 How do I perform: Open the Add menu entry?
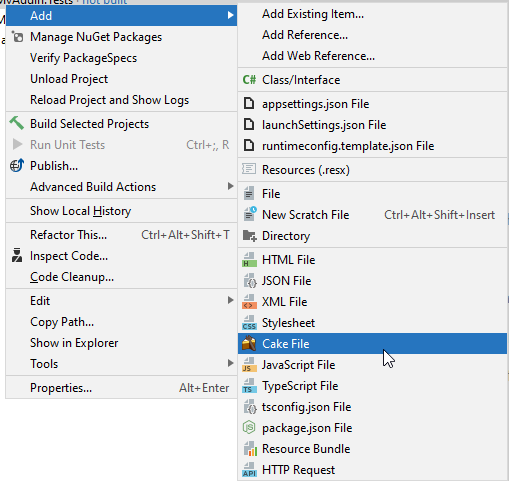pos(121,15)
